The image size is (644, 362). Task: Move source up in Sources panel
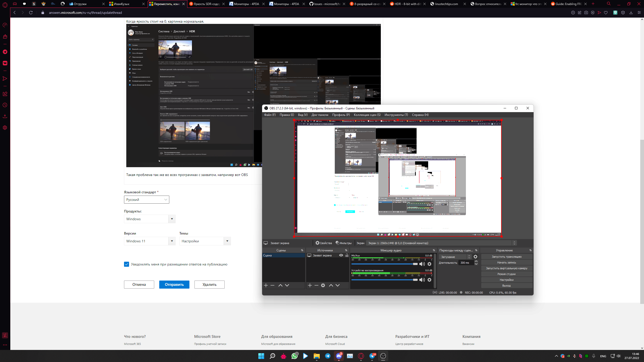331,285
